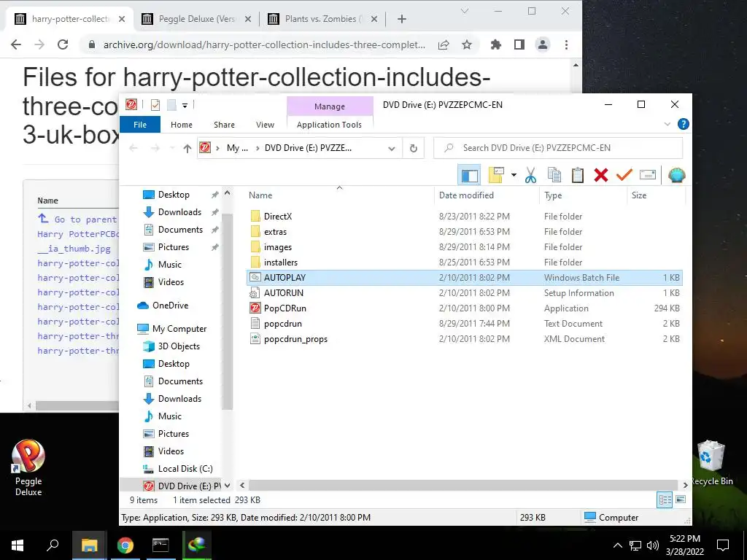
Task: Open Local Disk (C:) in navigation pane
Action: 185,469
